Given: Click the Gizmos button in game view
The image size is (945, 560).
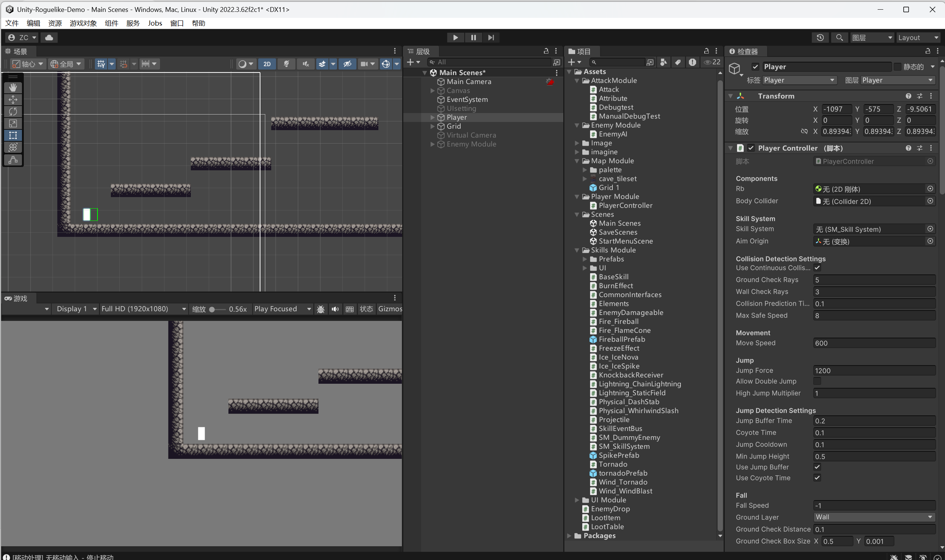Looking at the screenshot, I should [x=390, y=309].
